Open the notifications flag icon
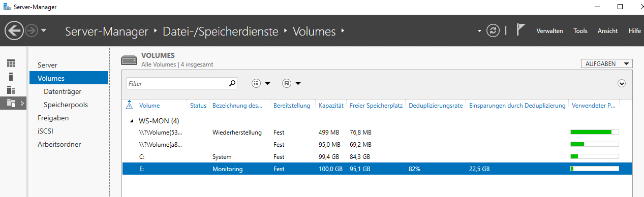Image resolution: width=644 pixels, height=197 pixels. [x=520, y=30]
